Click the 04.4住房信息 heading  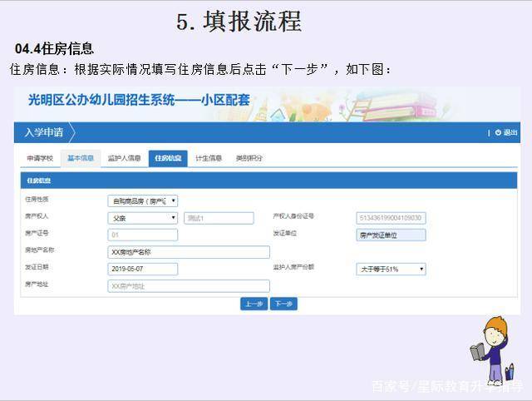point(54,48)
